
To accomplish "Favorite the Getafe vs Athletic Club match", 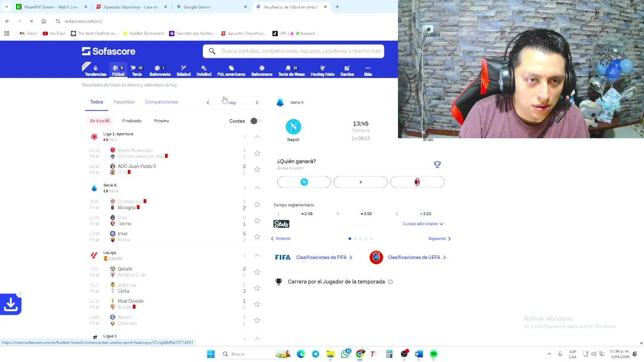I will (257, 272).
